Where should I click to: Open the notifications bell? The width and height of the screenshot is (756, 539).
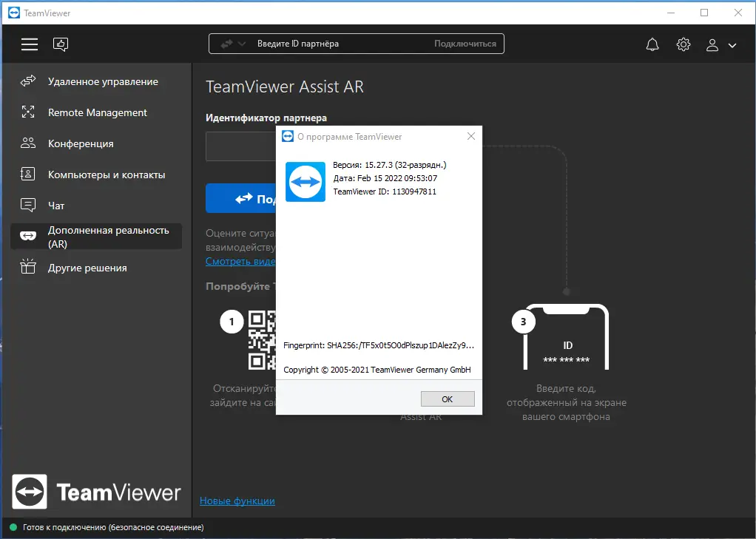[652, 44]
